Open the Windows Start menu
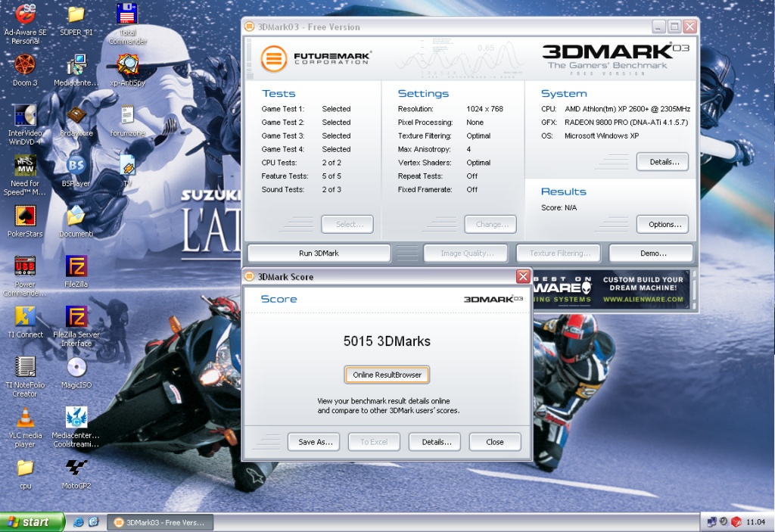Viewport: 775px width, 532px height. click(x=28, y=522)
